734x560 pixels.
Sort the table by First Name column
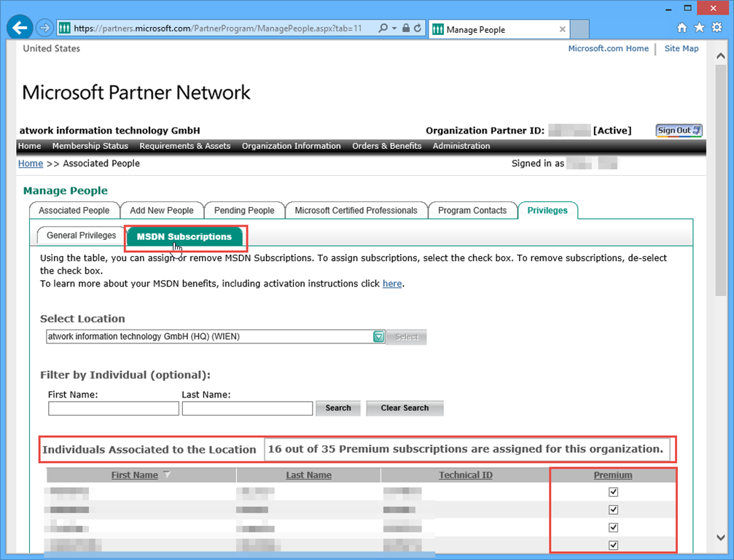[x=134, y=475]
